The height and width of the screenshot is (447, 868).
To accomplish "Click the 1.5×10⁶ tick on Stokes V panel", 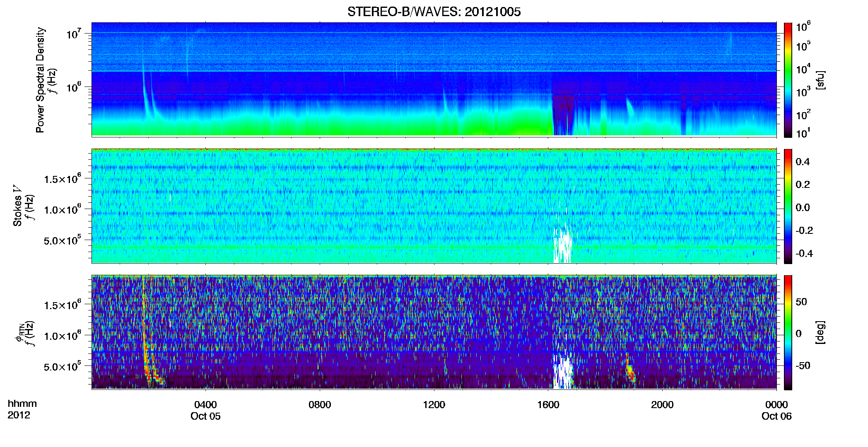I will point(62,179).
